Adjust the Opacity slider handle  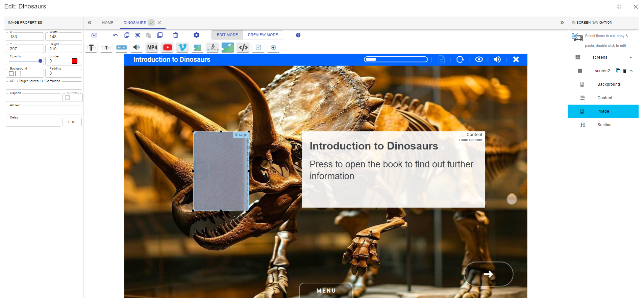[40, 61]
